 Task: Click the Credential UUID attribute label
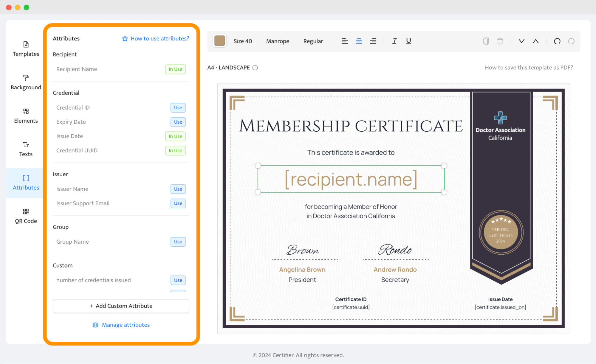(x=77, y=150)
